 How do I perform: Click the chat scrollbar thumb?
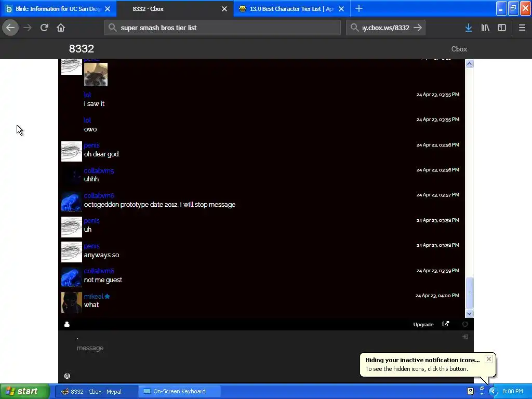[x=469, y=293]
